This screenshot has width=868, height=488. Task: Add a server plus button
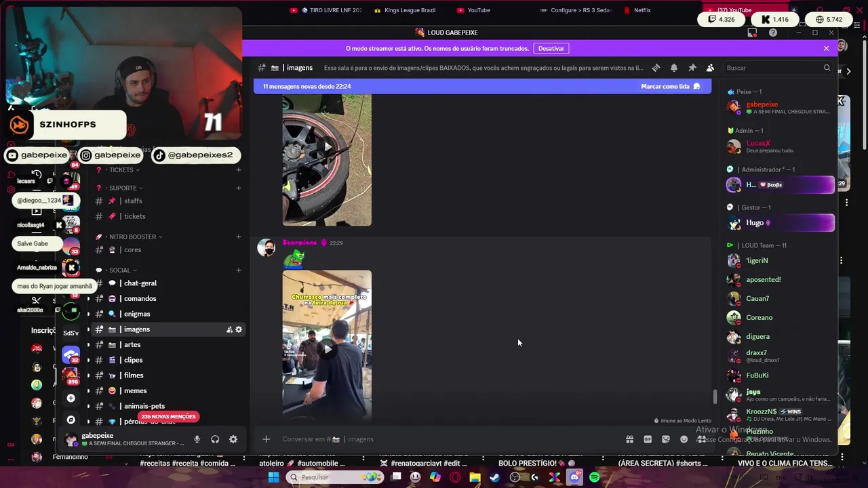coord(71,398)
